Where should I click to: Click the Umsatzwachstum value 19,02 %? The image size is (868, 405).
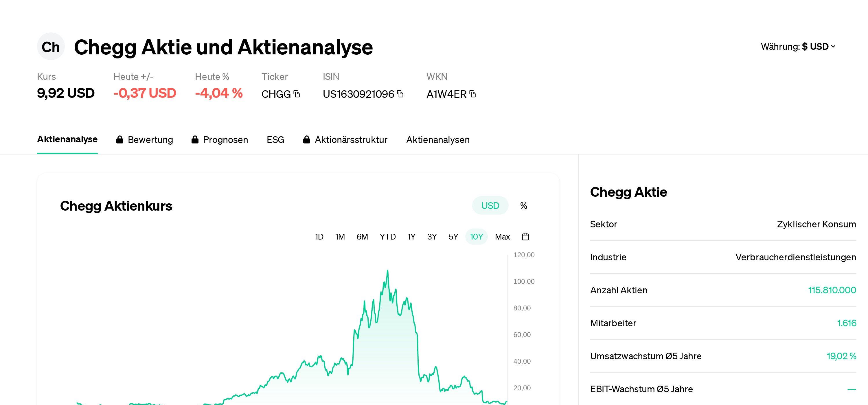841,356
